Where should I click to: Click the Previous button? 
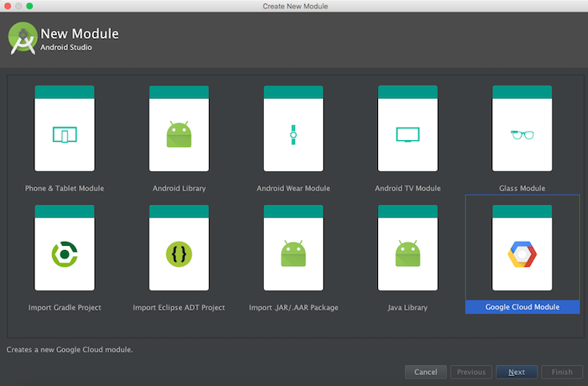coord(471,372)
